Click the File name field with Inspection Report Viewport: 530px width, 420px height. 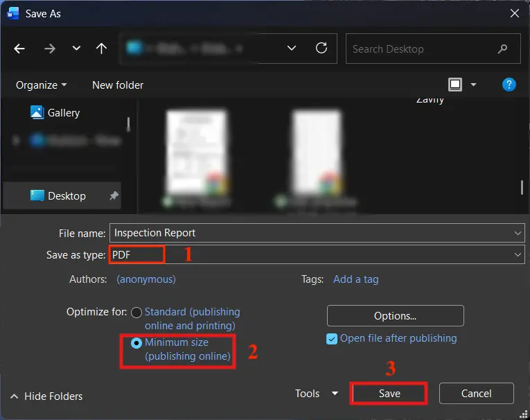tap(317, 233)
